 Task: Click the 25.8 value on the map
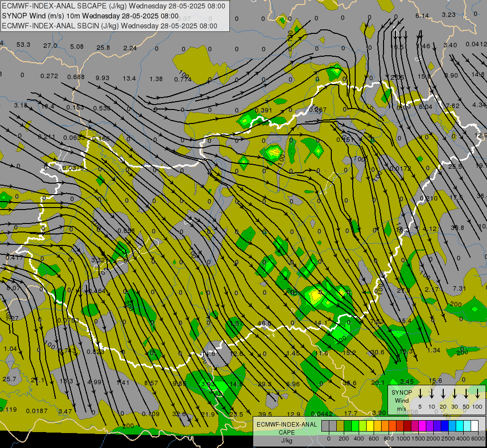(103, 48)
